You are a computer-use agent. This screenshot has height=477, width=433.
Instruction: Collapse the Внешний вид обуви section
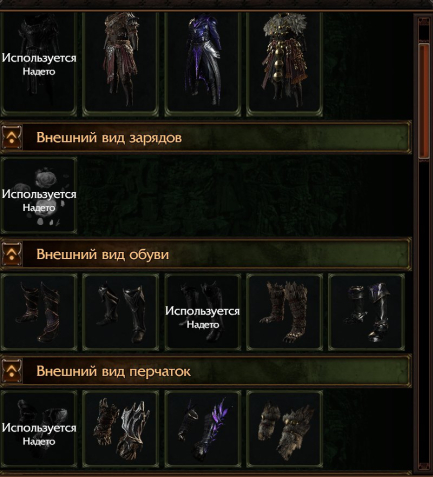click(x=12, y=254)
